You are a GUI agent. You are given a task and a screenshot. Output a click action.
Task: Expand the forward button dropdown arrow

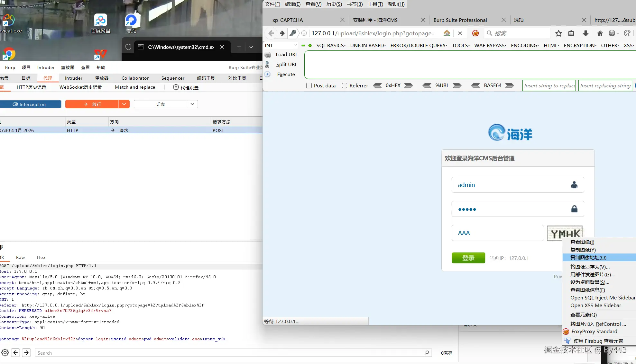point(124,104)
